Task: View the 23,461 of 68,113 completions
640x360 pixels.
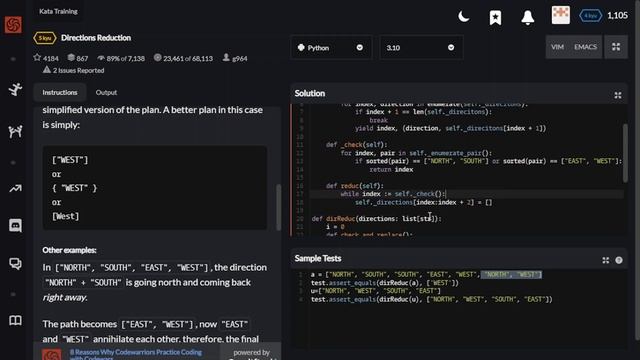Action: 183,58
